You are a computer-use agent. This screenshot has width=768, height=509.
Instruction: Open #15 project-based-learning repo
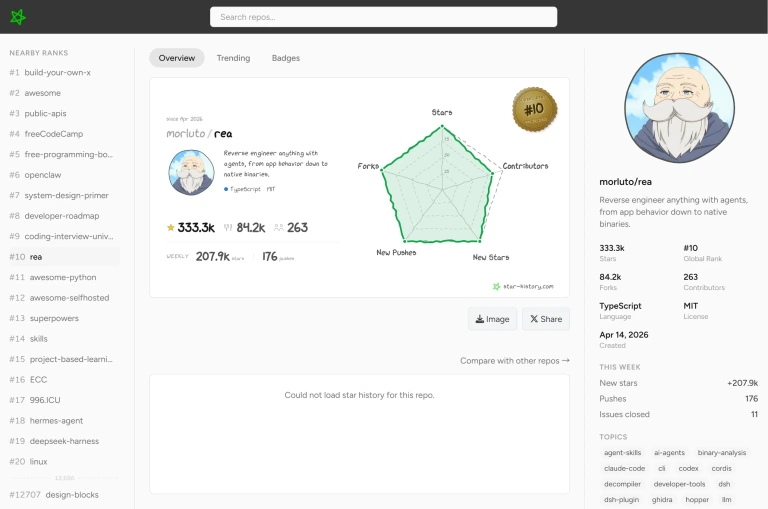[64, 359]
